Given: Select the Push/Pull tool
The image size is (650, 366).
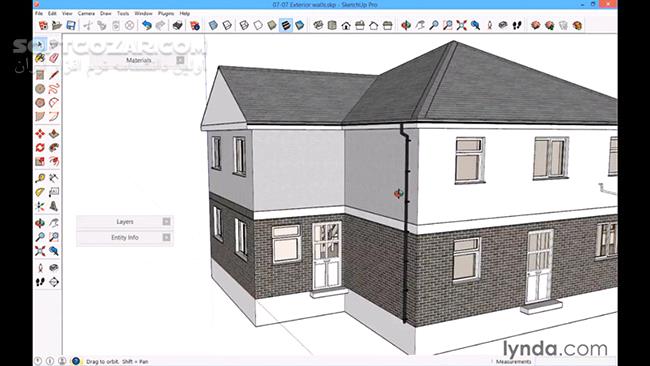Looking at the screenshot, I should pyautogui.click(x=54, y=133).
